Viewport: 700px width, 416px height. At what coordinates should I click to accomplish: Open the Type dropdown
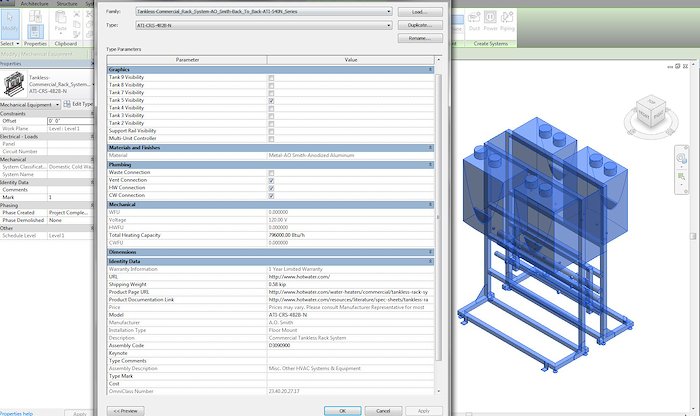pyautogui.click(x=388, y=25)
